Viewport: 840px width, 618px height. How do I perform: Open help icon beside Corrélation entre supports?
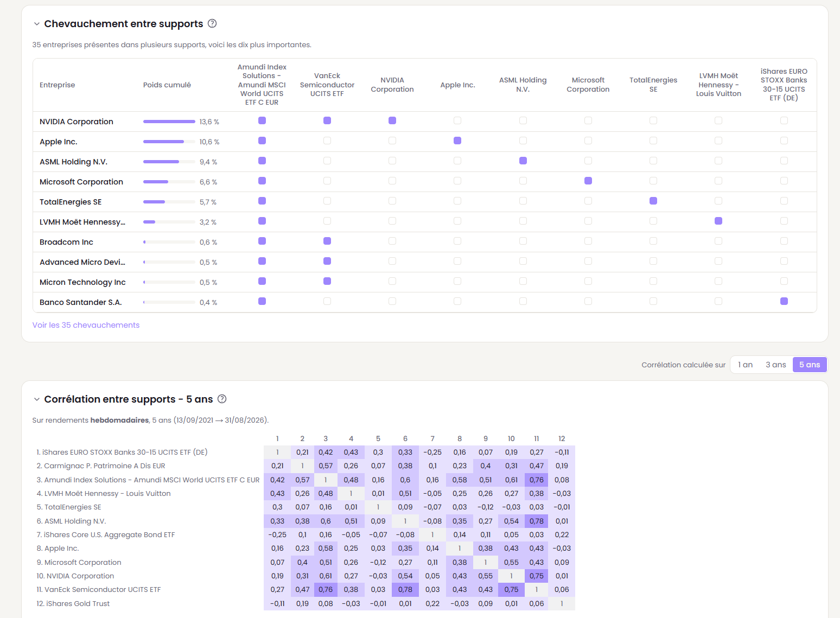(x=222, y=399)
